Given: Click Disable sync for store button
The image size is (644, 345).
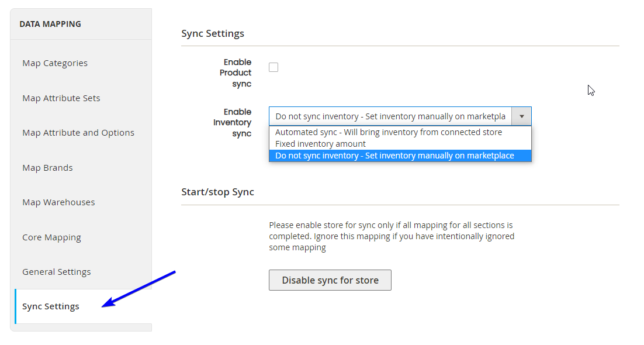Looking at the screenshot, I should click(330, 280).
